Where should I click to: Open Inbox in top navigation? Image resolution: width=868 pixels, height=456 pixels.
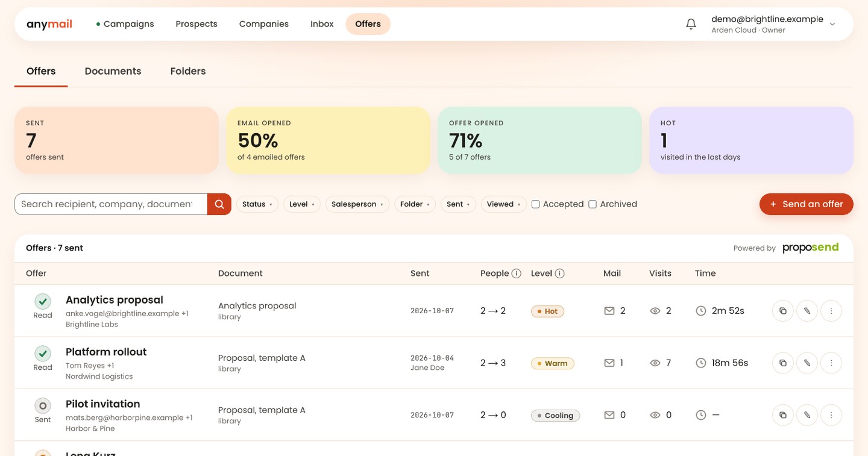(x=322, y=24)
